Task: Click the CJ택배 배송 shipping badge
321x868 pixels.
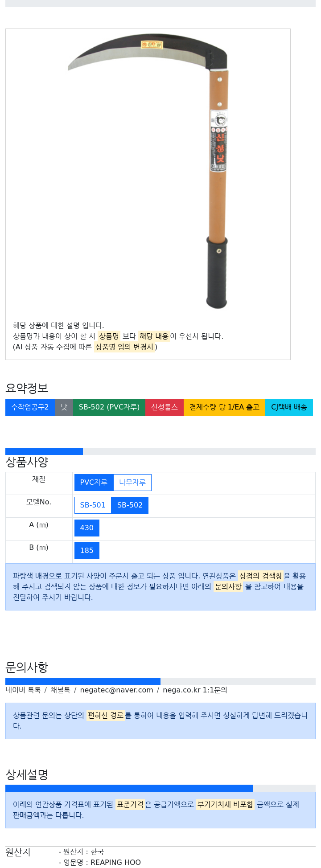Action: (289, 407)
